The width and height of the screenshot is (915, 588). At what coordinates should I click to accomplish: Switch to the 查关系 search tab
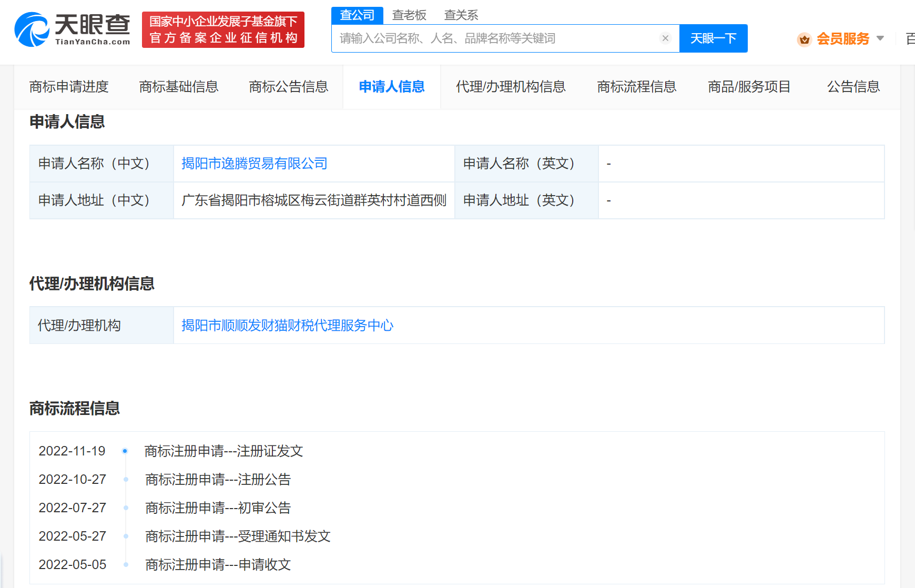pos(461,15)
